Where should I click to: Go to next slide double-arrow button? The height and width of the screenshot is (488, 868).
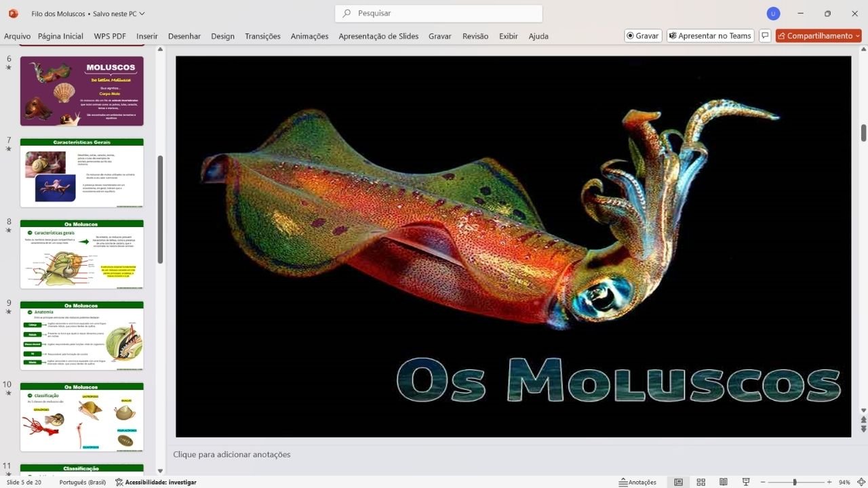point(864,429)
